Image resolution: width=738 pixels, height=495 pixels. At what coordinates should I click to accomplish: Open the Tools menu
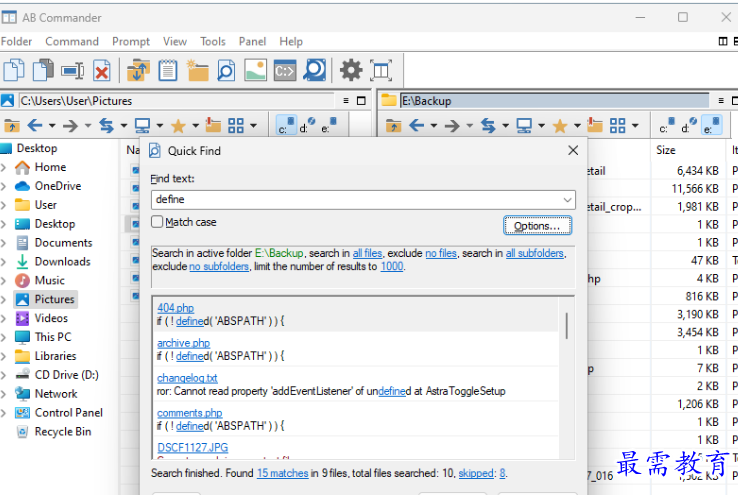point(213,41)
